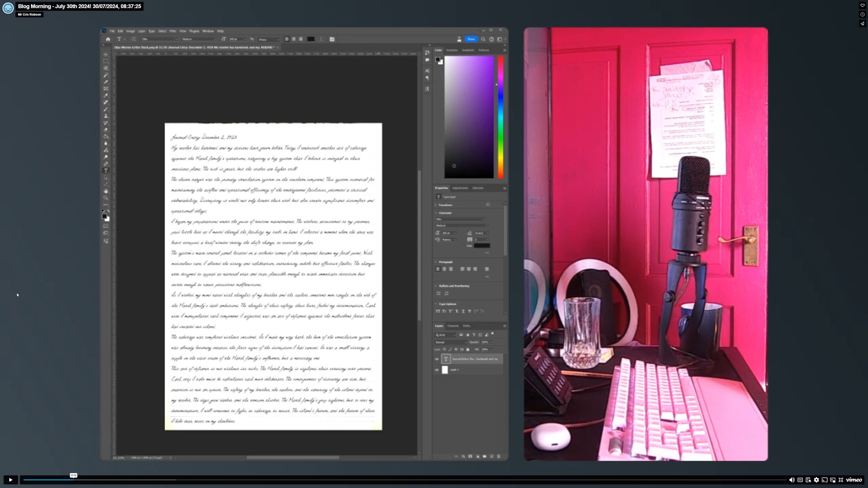Select the Horizontal Type tool in toolbar
Viewport: 868px width, 488px height.
pos(106,171)
